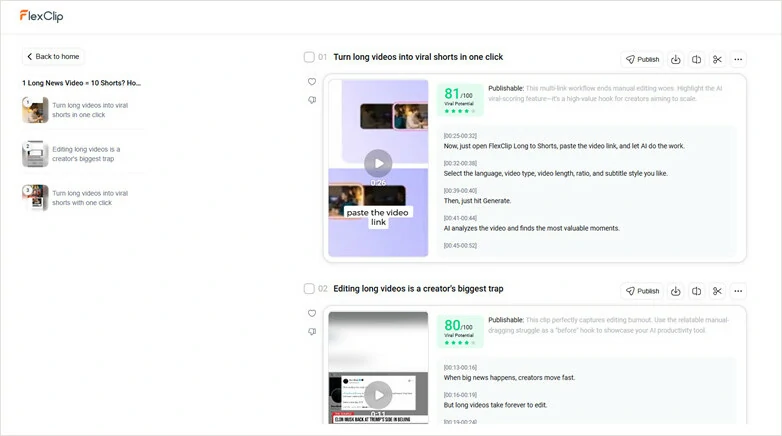The width and height of the screenshot is (782, 436).
Task: Click the 81/100 Viral Potential score badge
Action: (x=460, y=100)
